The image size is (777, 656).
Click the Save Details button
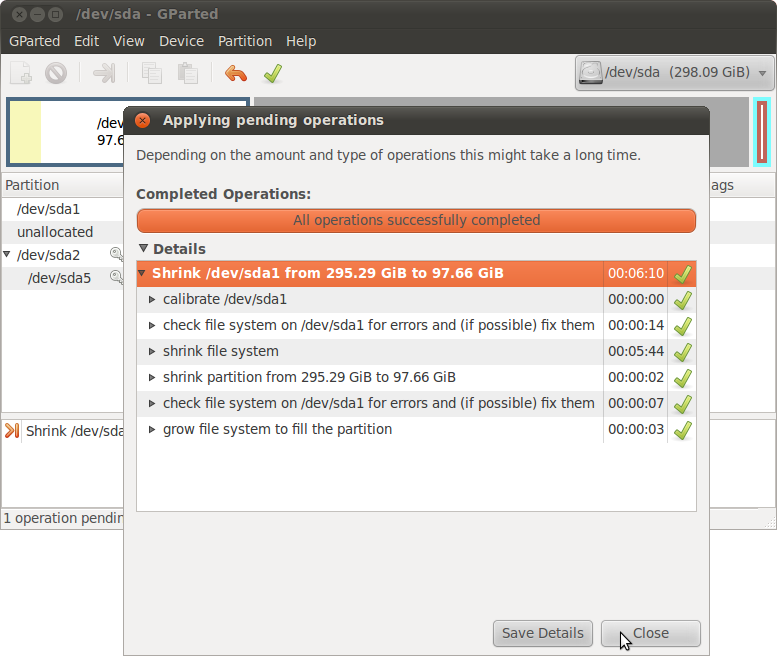pyautogui.click(x=543, y=633)
